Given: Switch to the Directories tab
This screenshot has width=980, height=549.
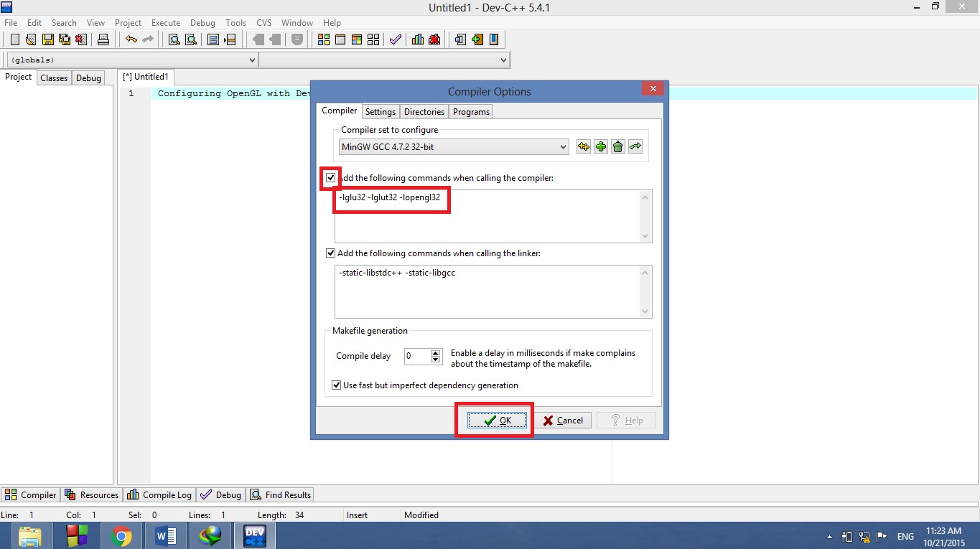Looking at the screenshot, I should click(x=424, y=111).
